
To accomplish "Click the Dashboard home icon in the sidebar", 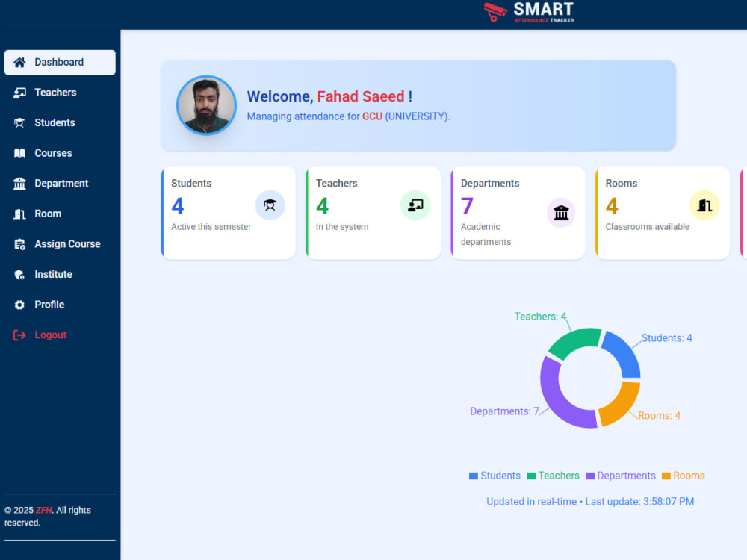I will pyautogui.click(x=19, y=63).
